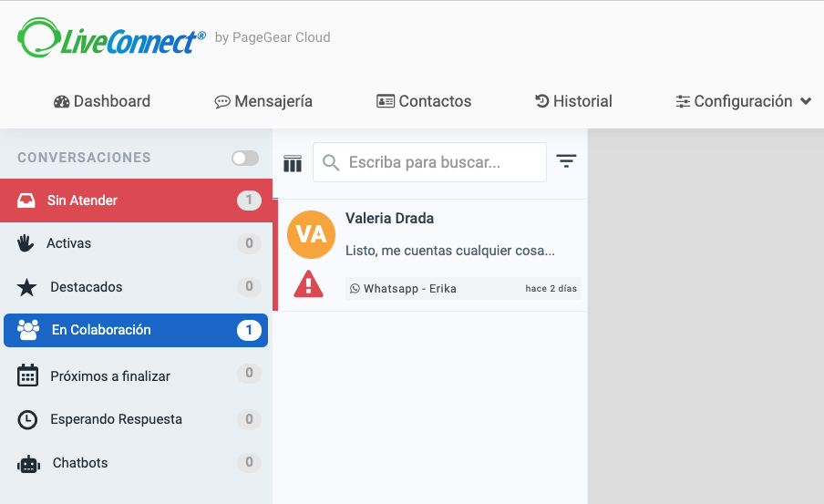
Task: Go to Contactos in the navigation
Action: (x=424, y=101)
